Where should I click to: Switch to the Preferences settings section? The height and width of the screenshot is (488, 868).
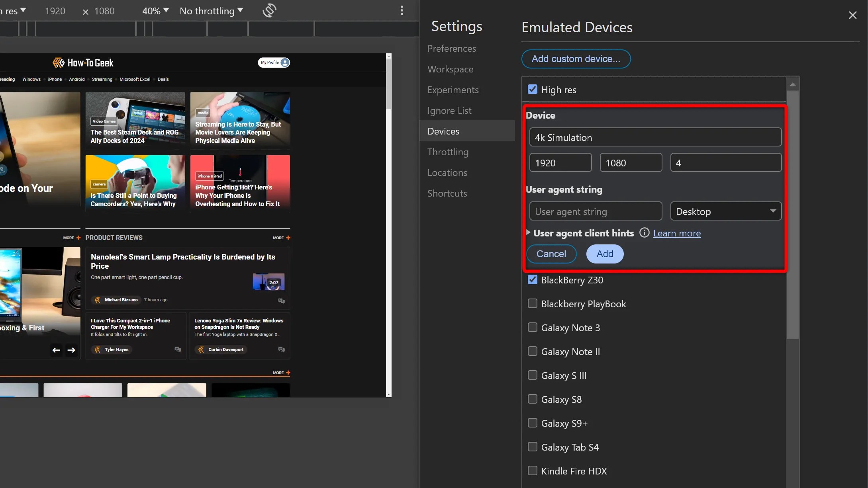pos(451,48)
